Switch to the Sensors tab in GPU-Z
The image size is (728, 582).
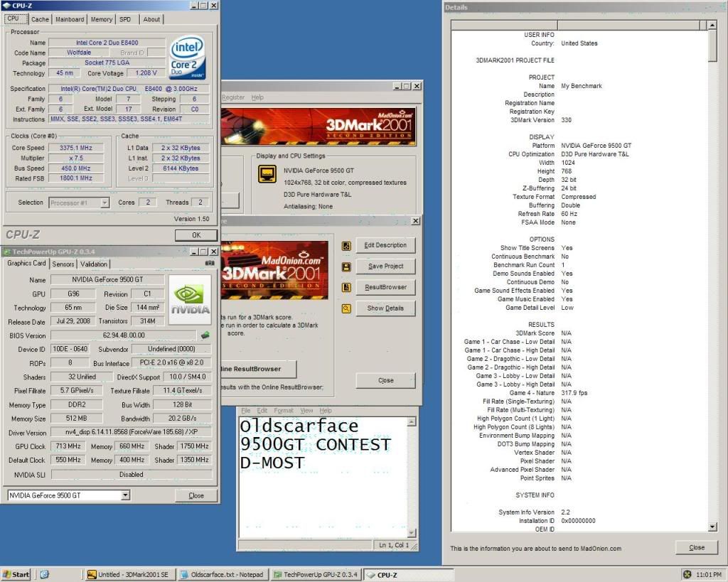pyautogui.click(x=63, y=264)
